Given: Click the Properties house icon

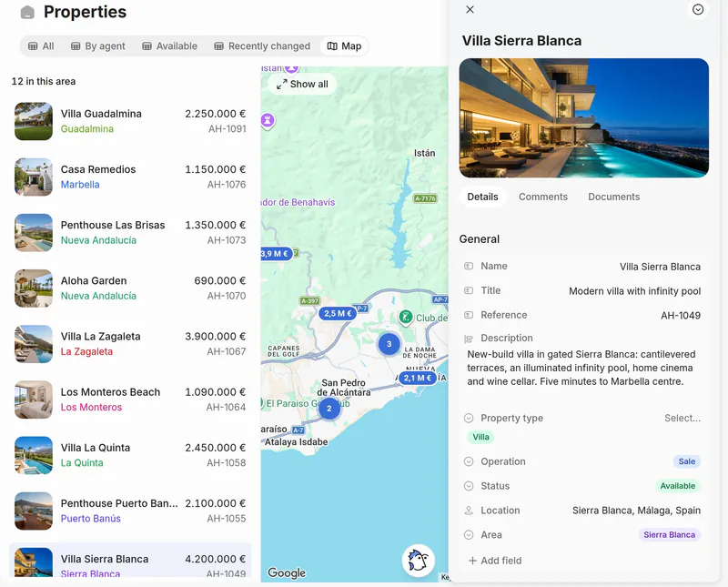Looking at the screenshot, I should coord(27,12).
